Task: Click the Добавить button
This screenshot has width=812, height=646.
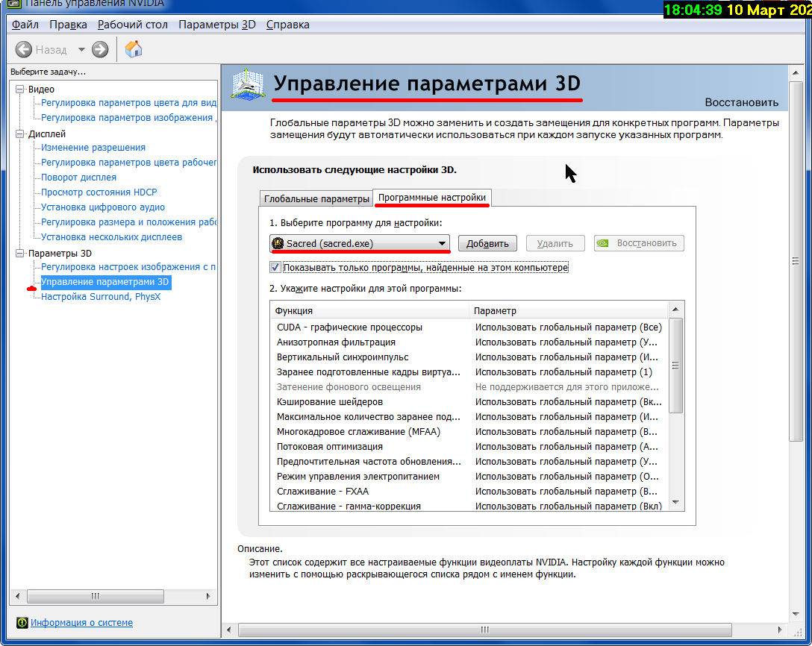Action: pyautogui.click(x=487, y=243)
